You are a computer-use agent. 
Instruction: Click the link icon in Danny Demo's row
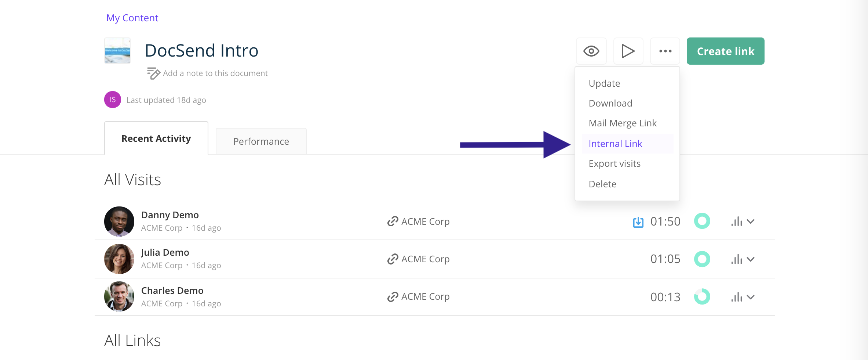coord(393,222)
